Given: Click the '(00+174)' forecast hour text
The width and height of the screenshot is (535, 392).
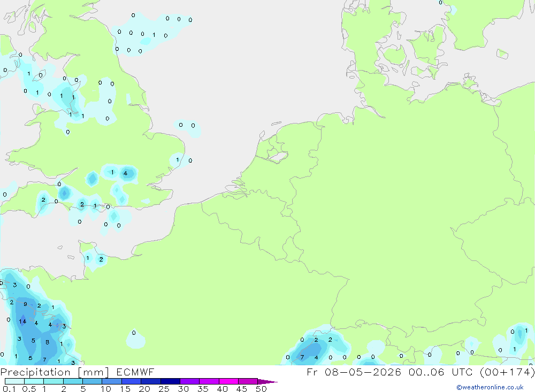Looking at the screenshot, I should pyautogui.click(x=507, y=372).
